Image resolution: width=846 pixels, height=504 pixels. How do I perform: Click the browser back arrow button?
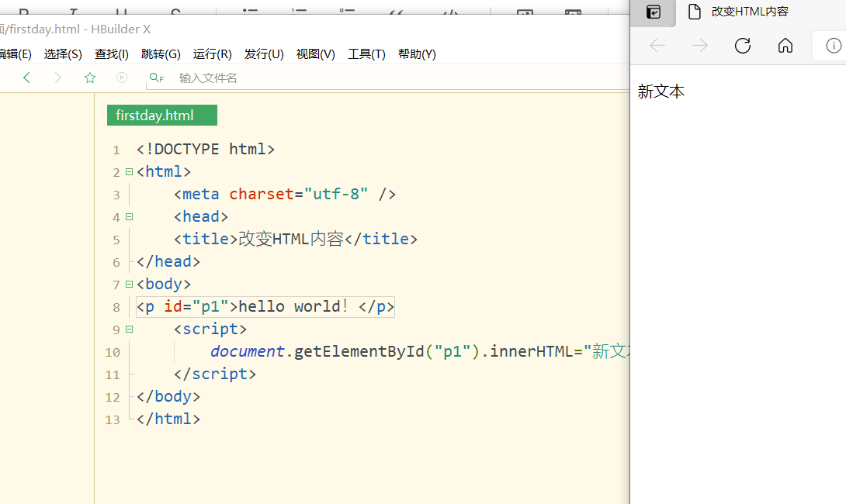tap(657, 45)
